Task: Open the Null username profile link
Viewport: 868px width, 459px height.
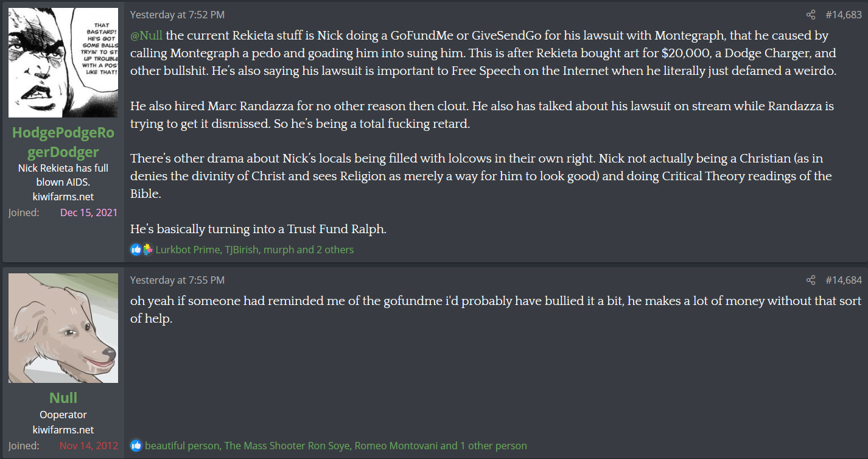Action: (63, 398)
